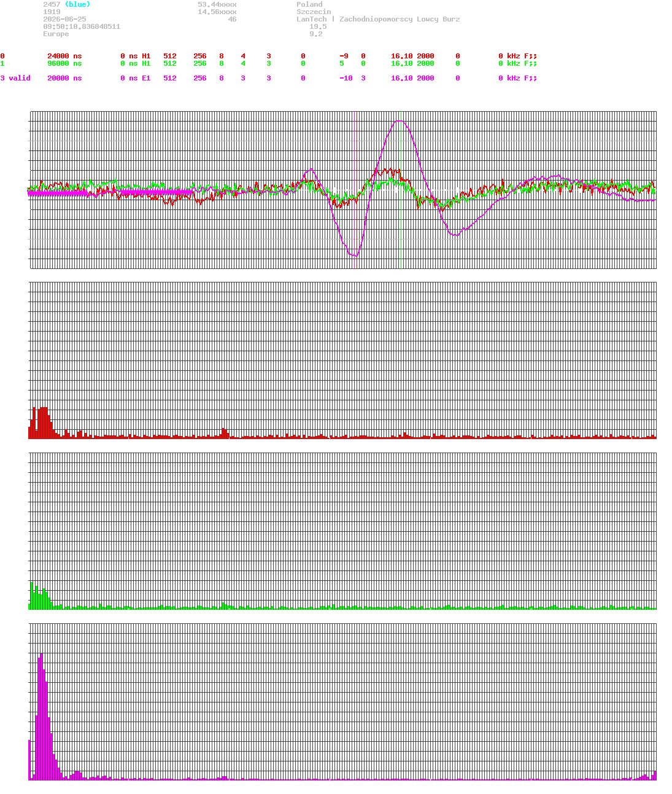Click the date '2026-06-25'
Screen dimensions: 672x794
pyautogui.click(x=64, y=19)
